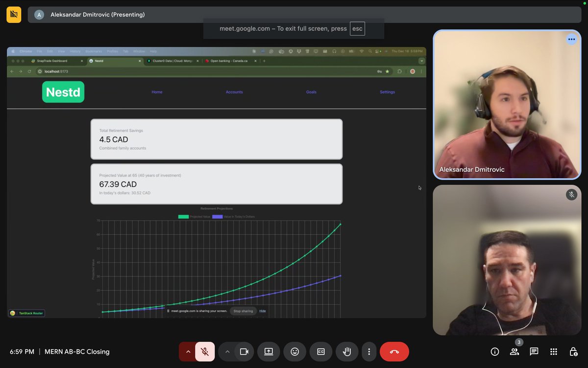
Task: Click Stop sharing in shared screen
Action: pyautogui.click(x=243, y=311)
